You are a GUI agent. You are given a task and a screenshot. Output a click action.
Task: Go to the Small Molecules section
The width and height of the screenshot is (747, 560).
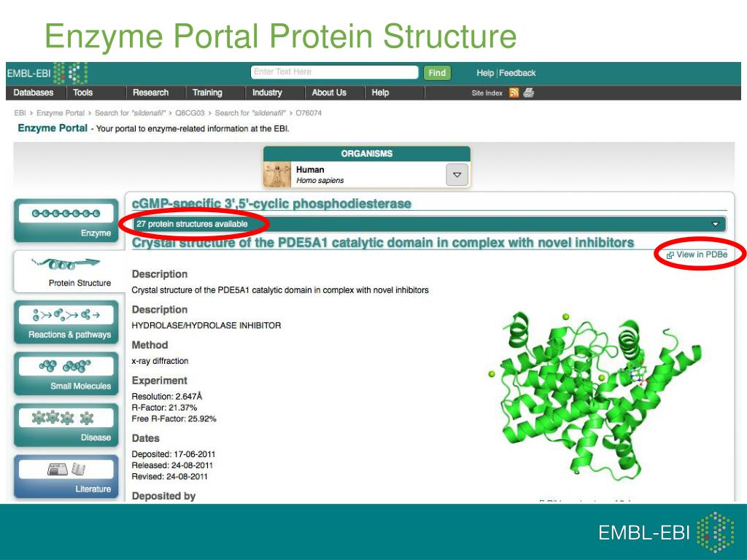66,374
